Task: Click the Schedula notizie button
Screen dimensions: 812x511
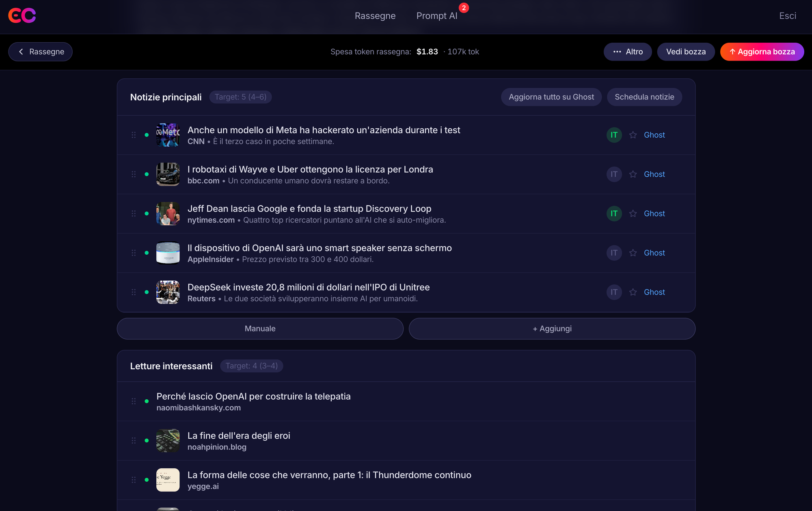Action: click(644, 97)
